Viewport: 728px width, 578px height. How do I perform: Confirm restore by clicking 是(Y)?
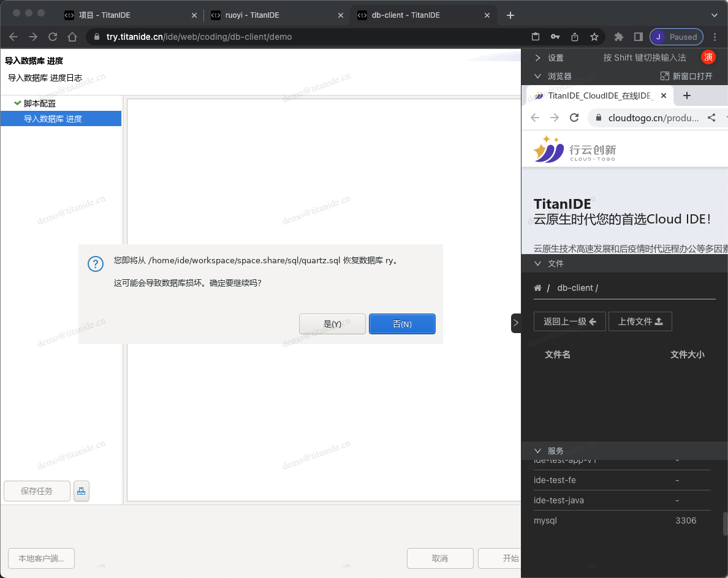[x=332, y=324]
